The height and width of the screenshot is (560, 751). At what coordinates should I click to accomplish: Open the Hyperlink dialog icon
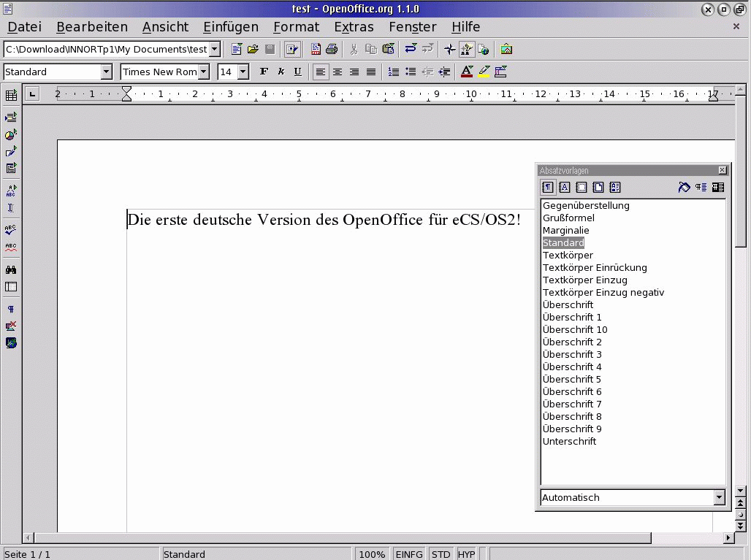pos(484,49)
